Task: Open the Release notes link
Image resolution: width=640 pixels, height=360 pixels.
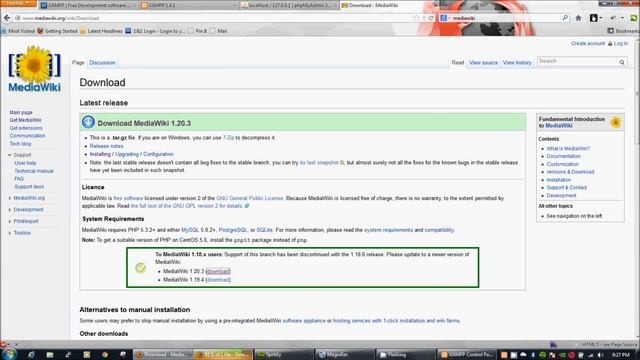Action: click(x=106, y=146)
